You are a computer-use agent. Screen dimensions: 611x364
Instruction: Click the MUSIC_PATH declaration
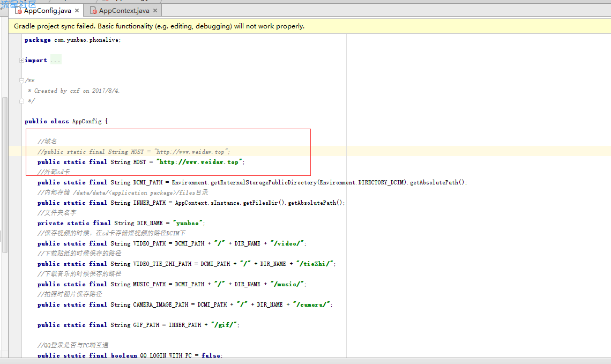tap(172, 284)
